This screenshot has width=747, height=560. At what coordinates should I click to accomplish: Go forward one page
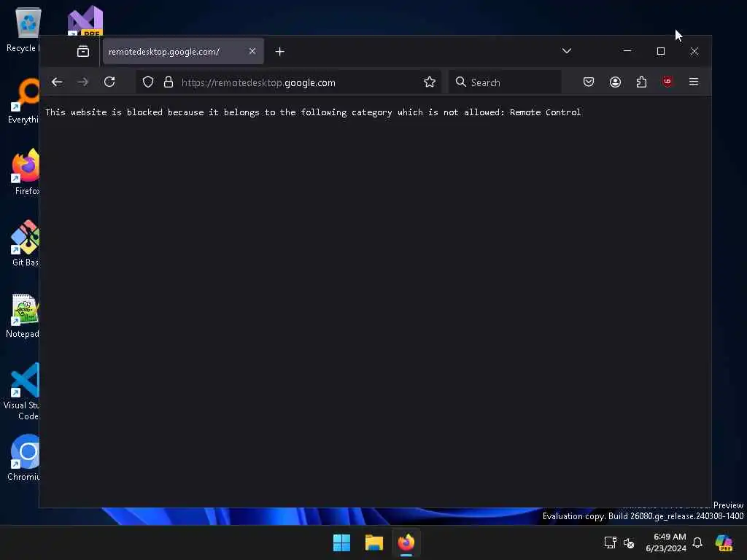point(83,82)
